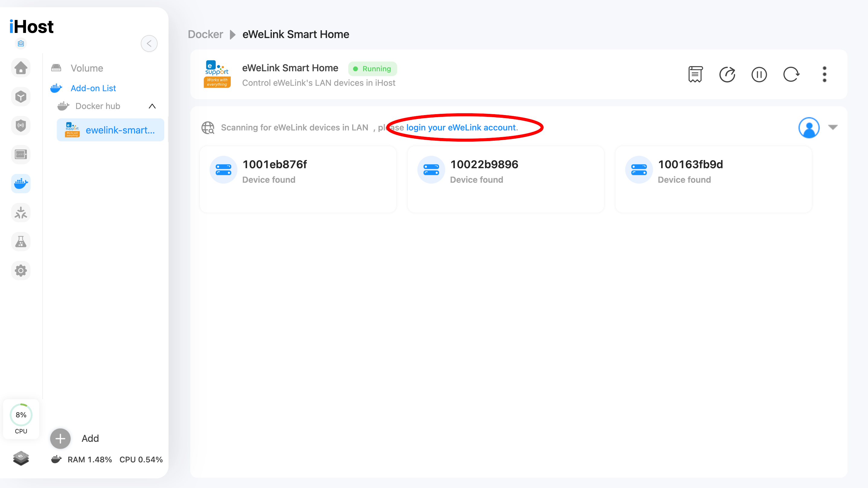Click the iHost logo

[31, 27]
